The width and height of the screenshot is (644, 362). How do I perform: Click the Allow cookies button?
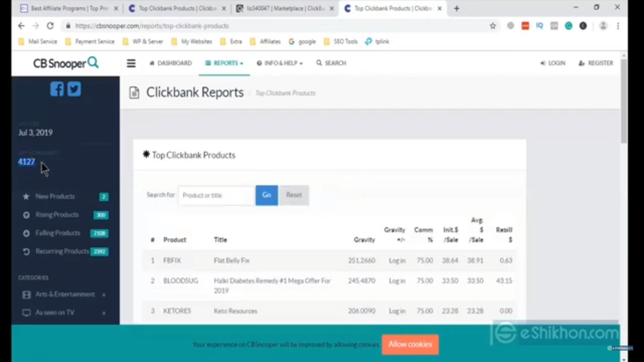pos(410,344)
